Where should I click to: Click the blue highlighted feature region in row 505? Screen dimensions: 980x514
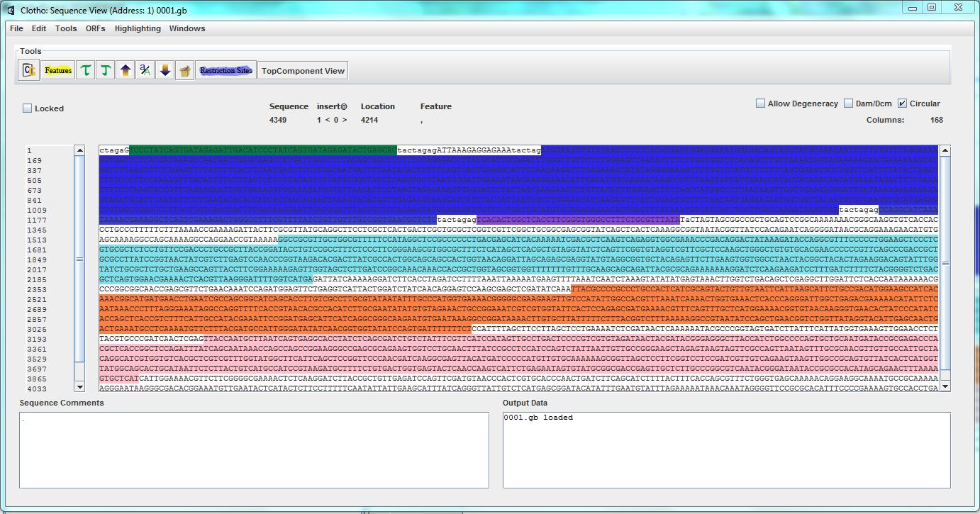point(518,181)
